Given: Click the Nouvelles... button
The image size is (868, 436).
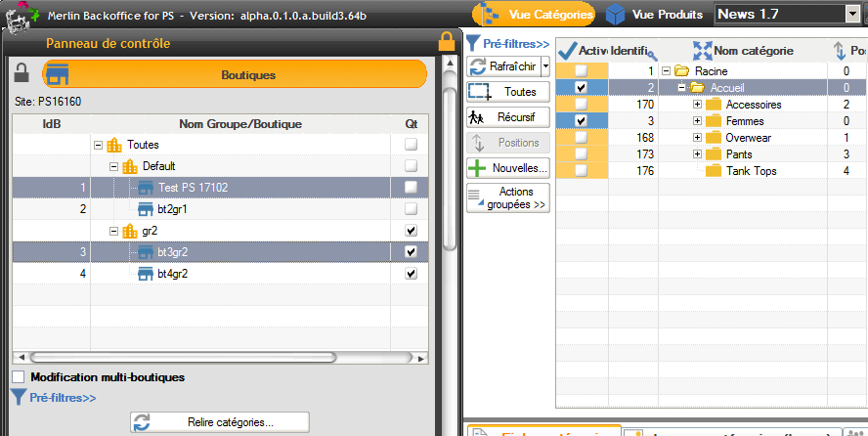Looking at the screenshot, I should coord(508,168).
